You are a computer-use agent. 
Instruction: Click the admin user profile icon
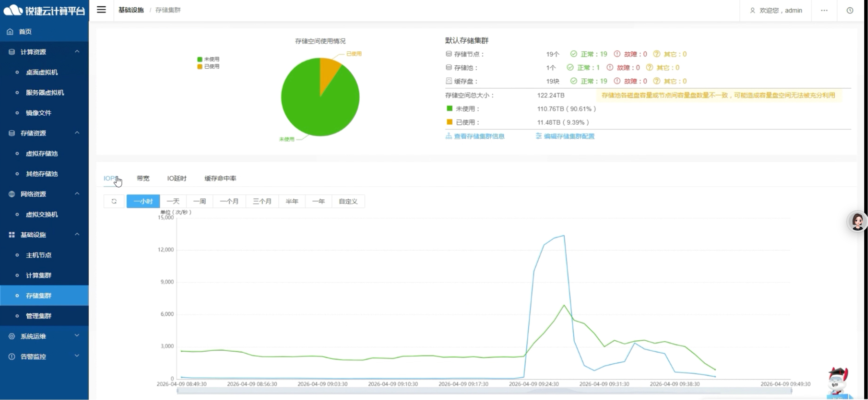752,11
